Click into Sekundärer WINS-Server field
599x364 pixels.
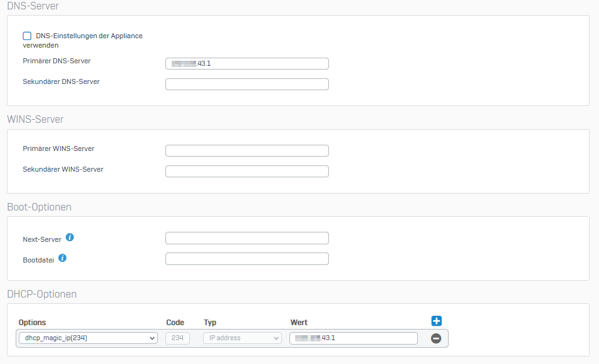[247, 171]
